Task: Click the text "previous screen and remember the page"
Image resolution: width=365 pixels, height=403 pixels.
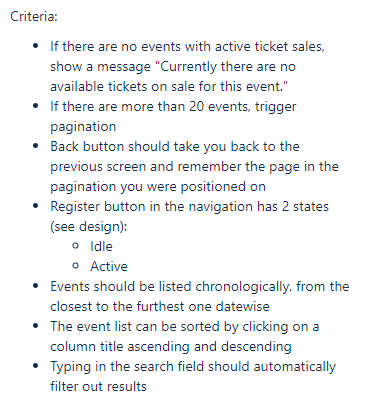Action: [174, 167]
